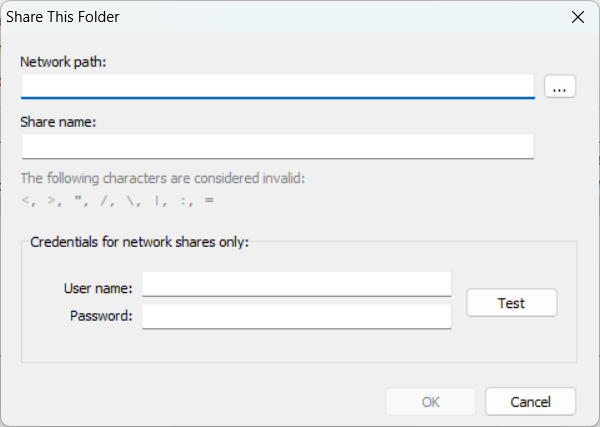
Task: Click the 'User name:' label
Action: coord(98,288)
